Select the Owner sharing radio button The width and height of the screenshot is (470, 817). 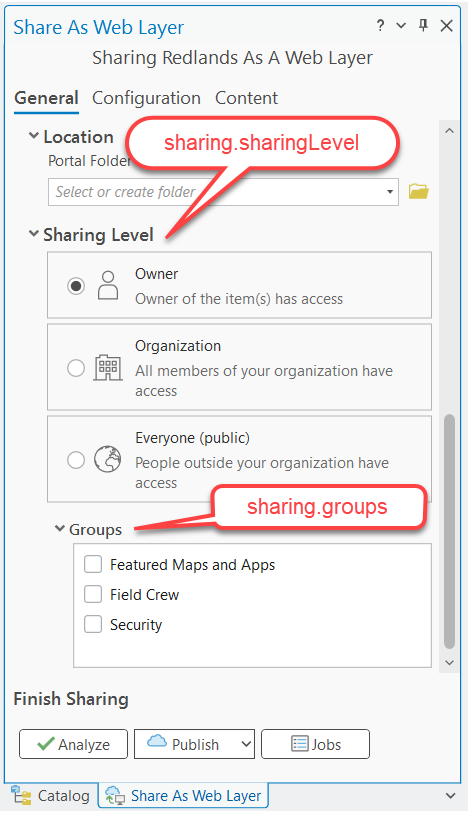(76, 286)
